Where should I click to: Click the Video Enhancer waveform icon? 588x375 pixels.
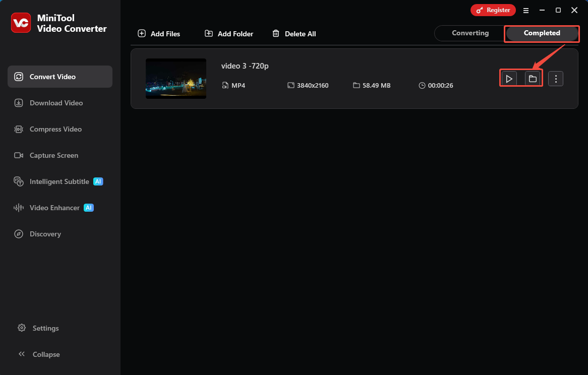(19, 208)
